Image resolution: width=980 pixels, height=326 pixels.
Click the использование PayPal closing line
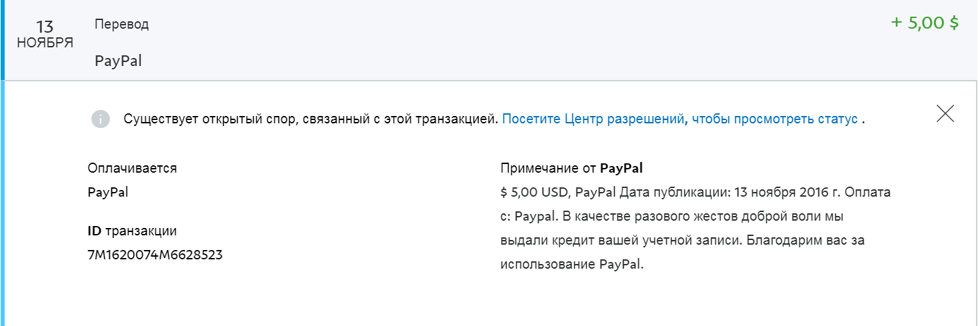coord(571,264)
